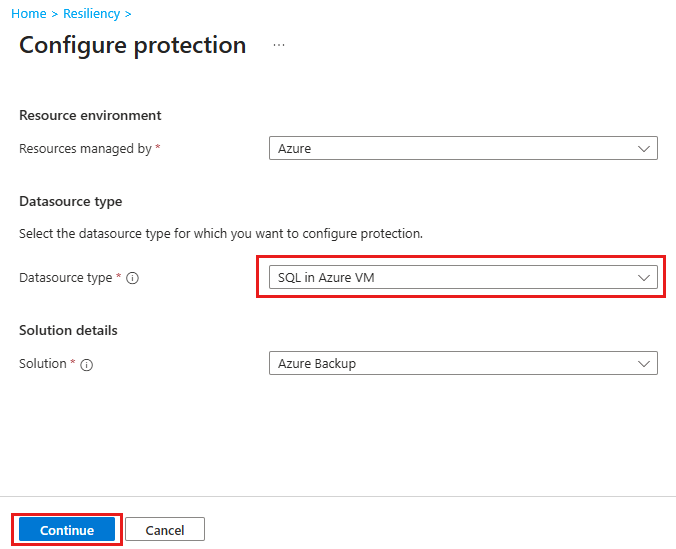Open the Solution dropdown showing Azure Backup
676x549 pixels.
463,364
